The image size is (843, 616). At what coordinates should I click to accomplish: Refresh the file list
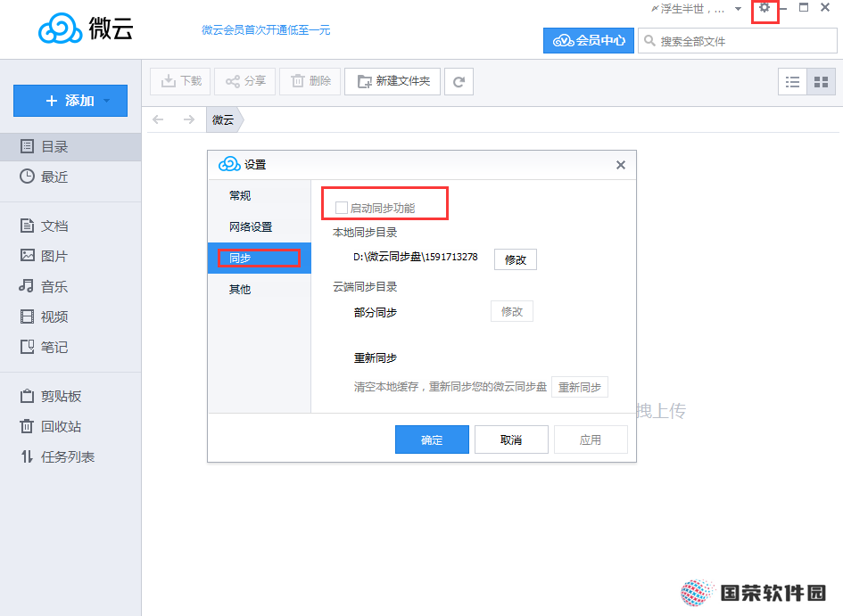coord(459,82)
